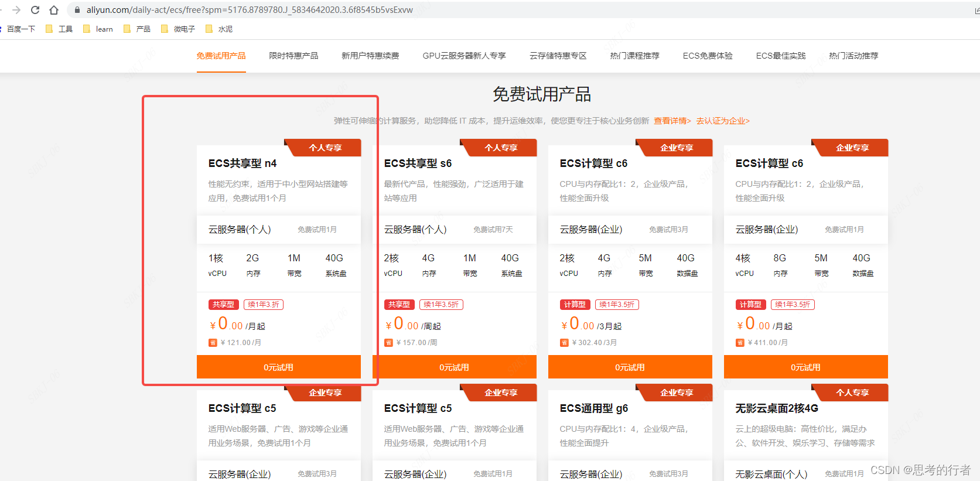This screenshot has height=481, width=980.
Task: Go to the browser home page icon
Action: coord(54,10)
